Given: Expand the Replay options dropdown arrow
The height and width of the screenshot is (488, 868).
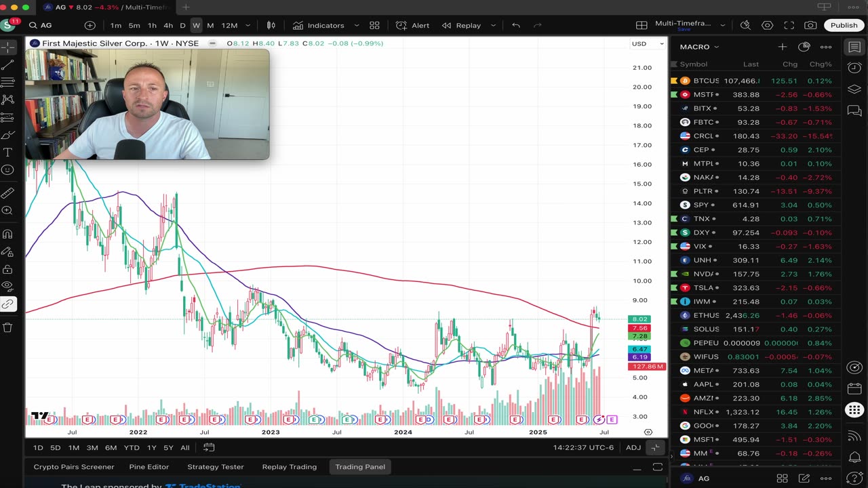Looking at the screenshot, I should (x=493, y=26).
